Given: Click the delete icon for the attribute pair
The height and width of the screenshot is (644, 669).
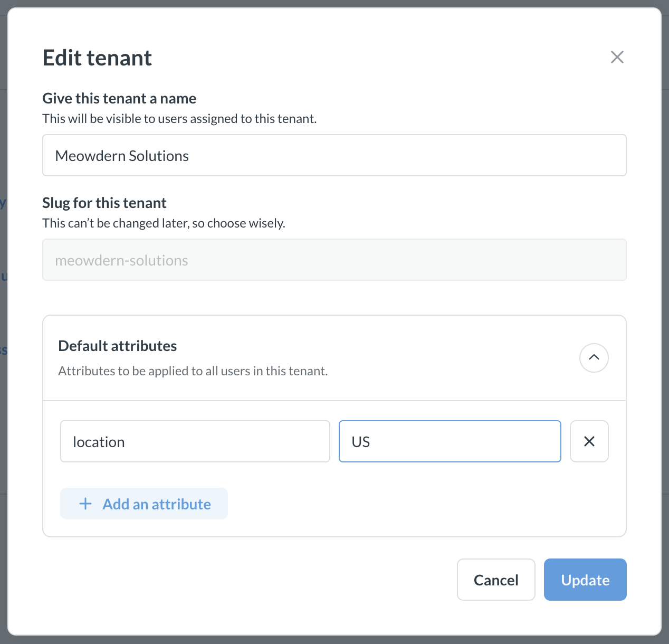Looking at the screenshot, I should 589,441.
